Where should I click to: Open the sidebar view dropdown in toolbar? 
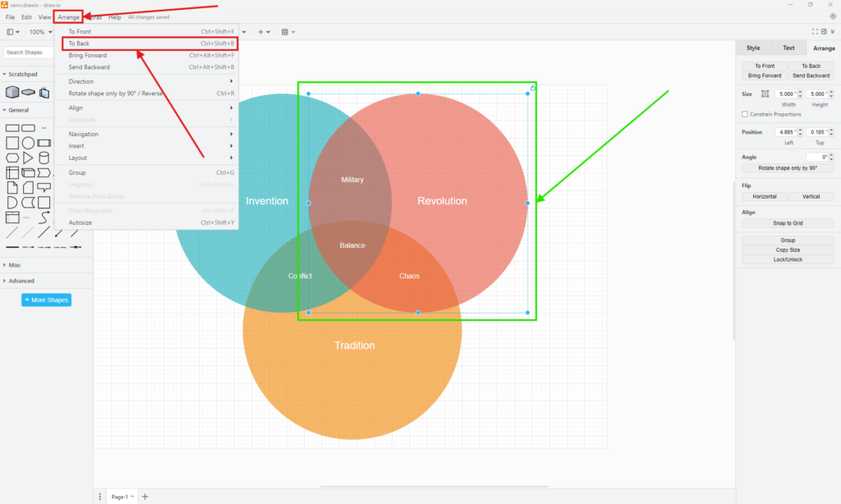click(13, 32)
